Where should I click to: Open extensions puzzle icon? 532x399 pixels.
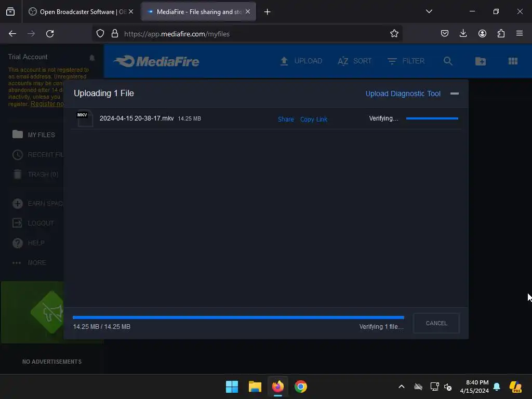click(x=501, y=34)
